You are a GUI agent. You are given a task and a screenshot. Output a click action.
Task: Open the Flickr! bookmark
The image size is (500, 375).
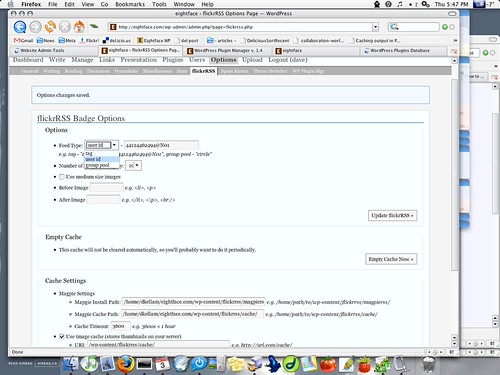coord(89,40)
